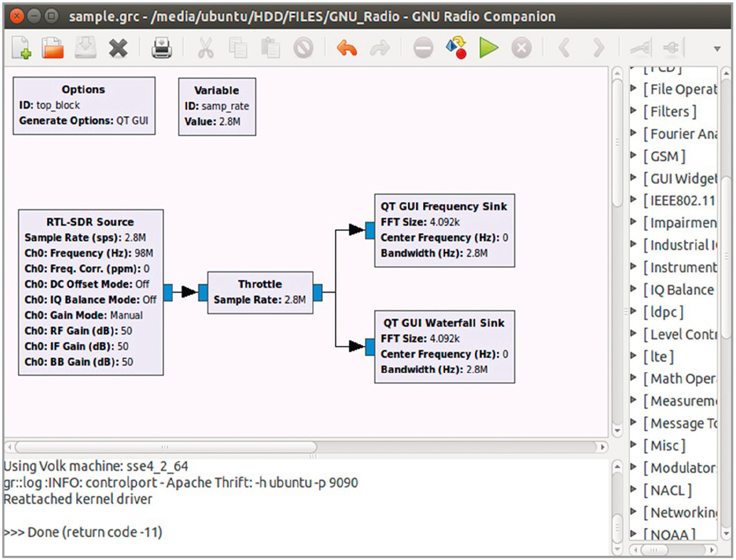Click 'Using Volk machine: sse4_2_64' console line
Screen dimensions: 736x560
coord(96,466)
